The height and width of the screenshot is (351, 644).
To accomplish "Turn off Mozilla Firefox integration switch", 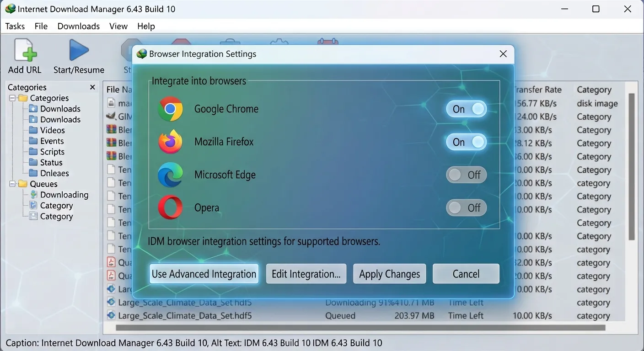I will [466, 142].
